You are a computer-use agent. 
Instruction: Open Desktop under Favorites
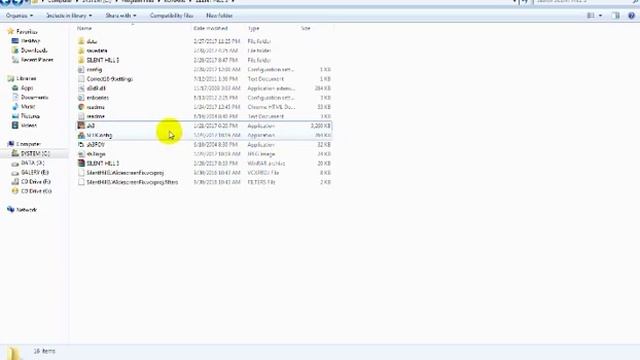tap(31, 41)
